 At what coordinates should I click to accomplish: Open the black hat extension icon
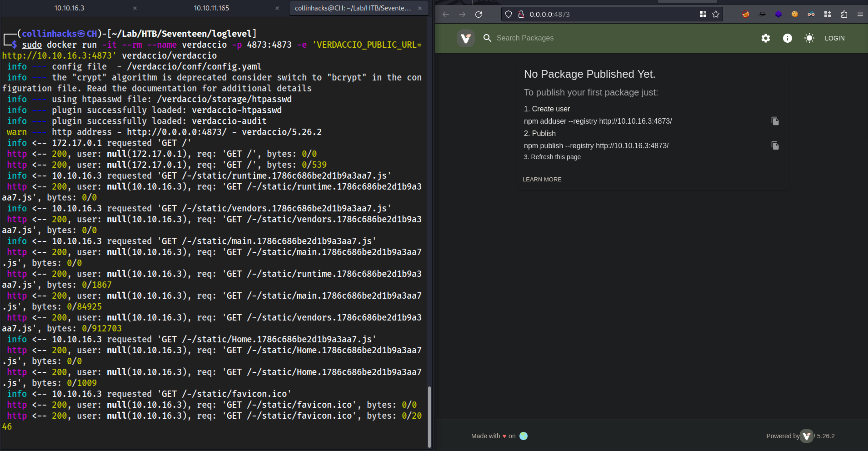pos(762,15)
